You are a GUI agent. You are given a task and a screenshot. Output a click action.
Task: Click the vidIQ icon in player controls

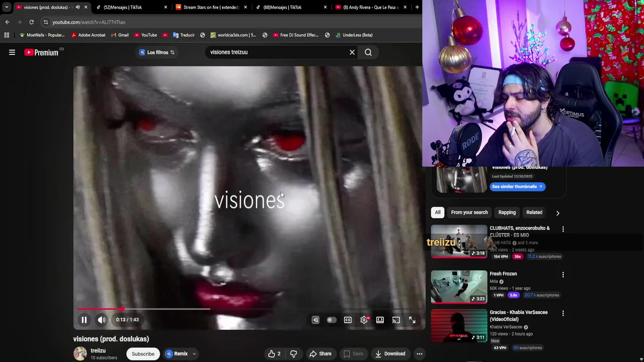[x=315, y=320]
